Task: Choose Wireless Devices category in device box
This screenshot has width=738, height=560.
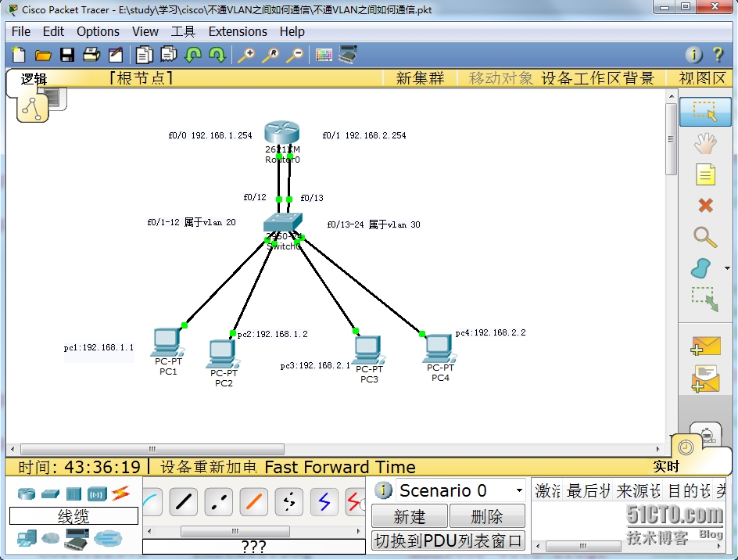Action: tap(97, 494)
